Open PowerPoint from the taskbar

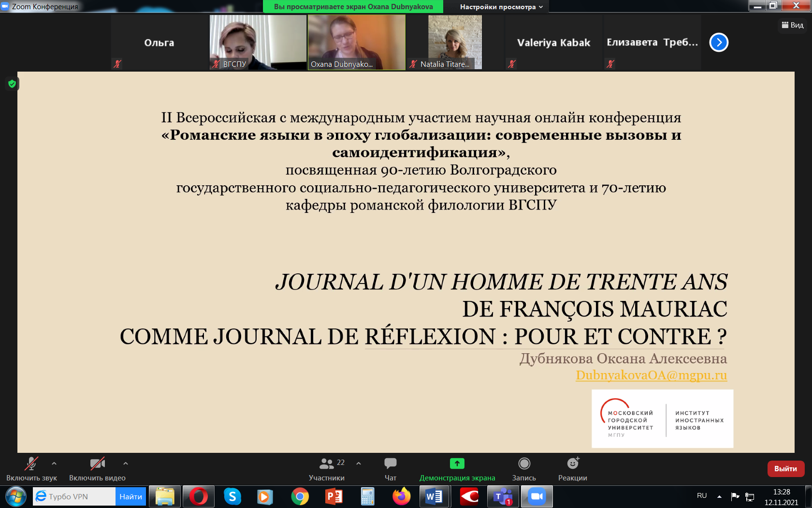[333, 496]
